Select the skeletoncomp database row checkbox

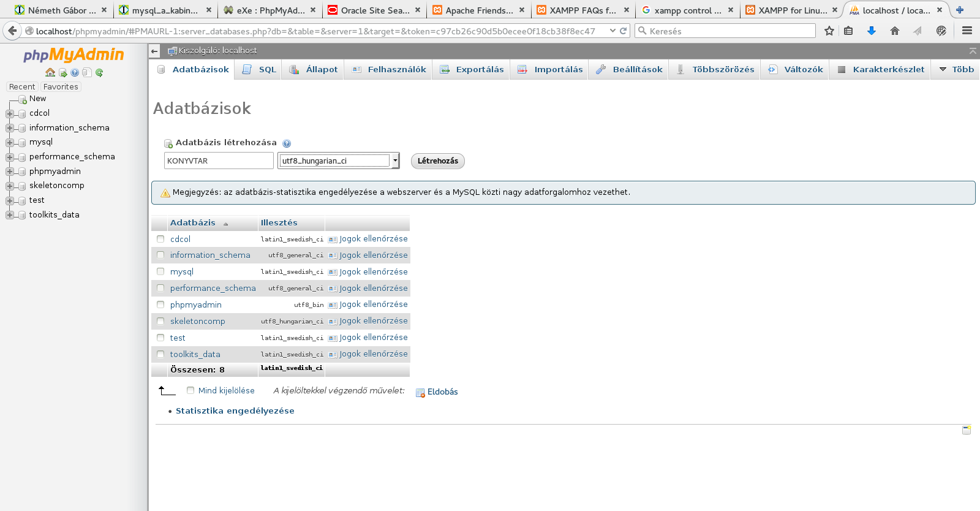[160, 321]
